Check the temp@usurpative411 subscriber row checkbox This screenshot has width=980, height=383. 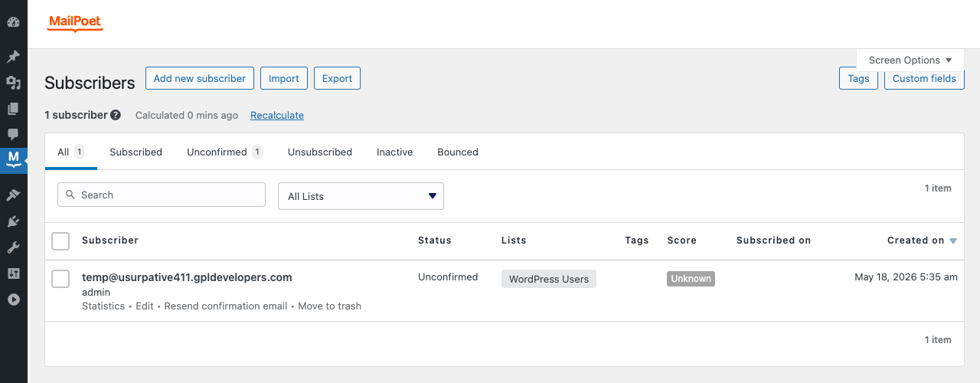(x=60, y=279)
